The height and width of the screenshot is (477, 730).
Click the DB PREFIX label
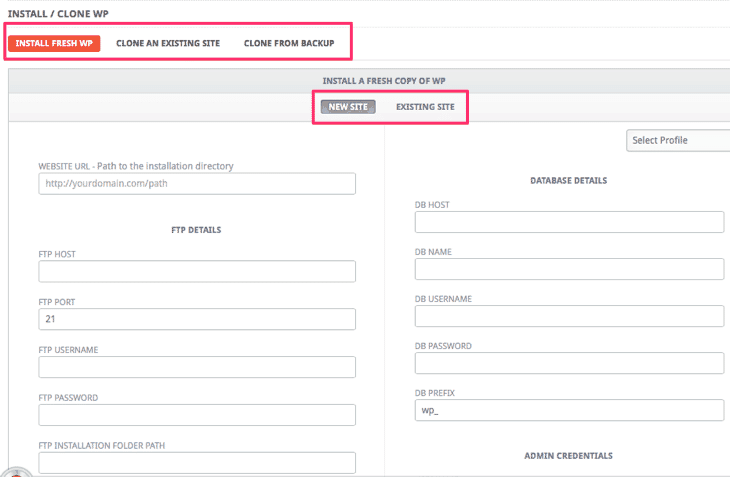(x=435, y=393)
